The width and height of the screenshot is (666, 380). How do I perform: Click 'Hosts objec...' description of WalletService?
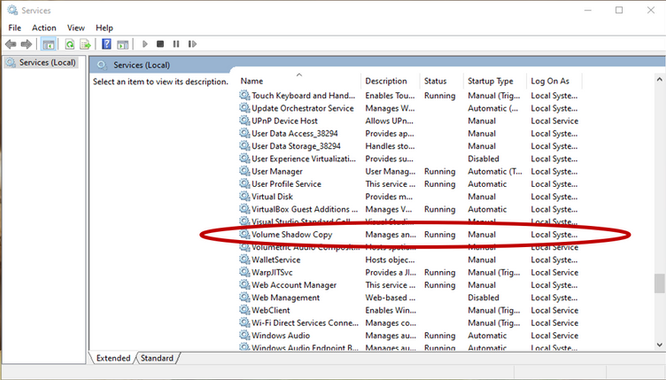(x=390, y=260)
